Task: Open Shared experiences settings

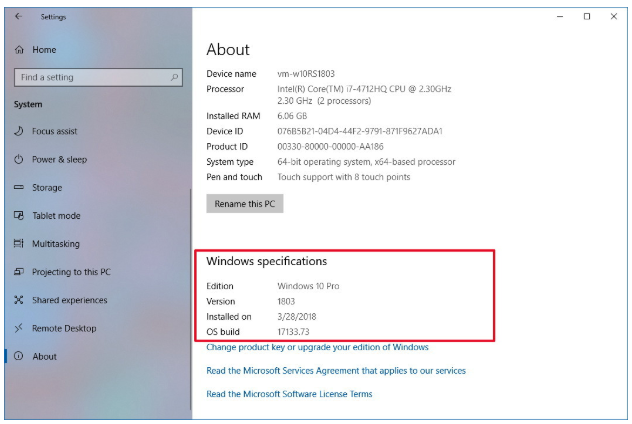Action: pos(70,300)
